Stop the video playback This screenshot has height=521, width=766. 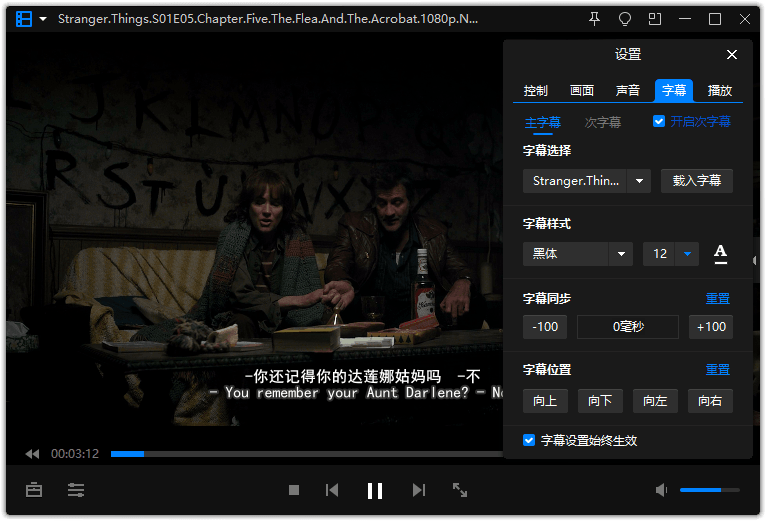click(x=294, y=490)
